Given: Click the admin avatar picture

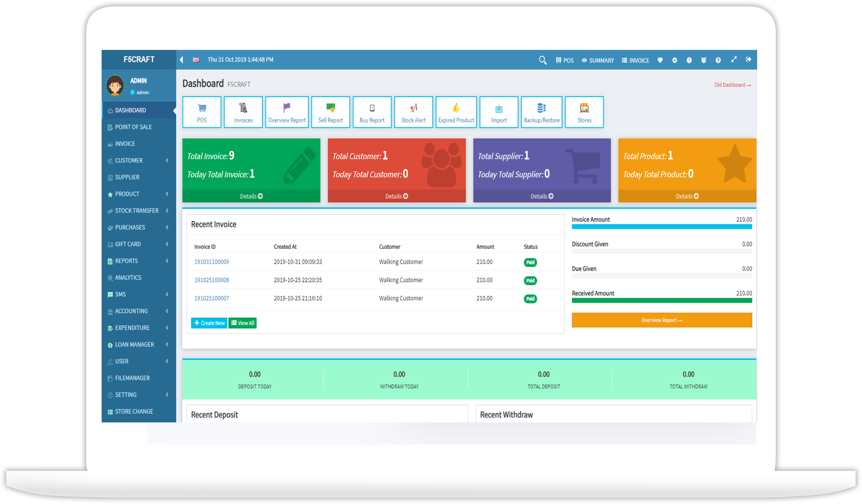Looking at the screenshot, I should [x=115, y=86].
